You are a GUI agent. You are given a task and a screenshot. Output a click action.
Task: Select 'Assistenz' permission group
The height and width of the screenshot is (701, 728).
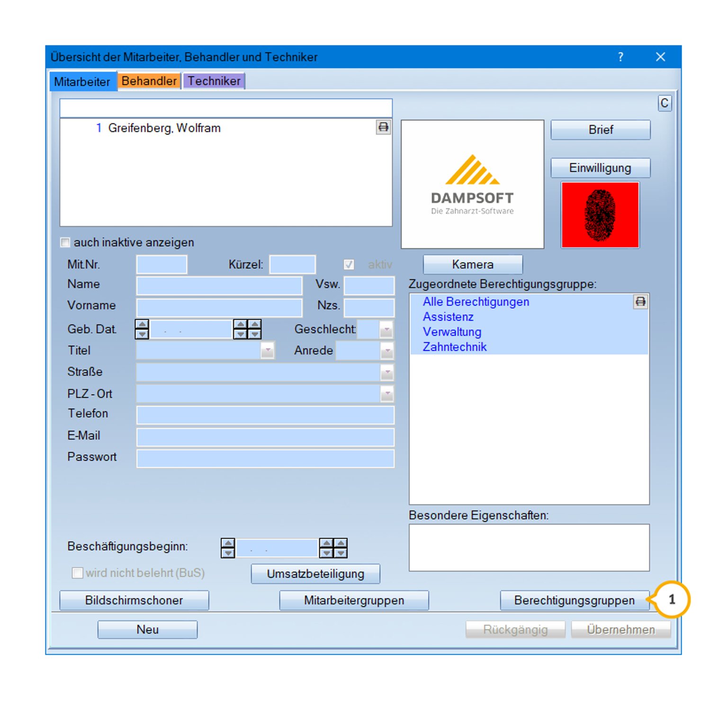[448, 317]
